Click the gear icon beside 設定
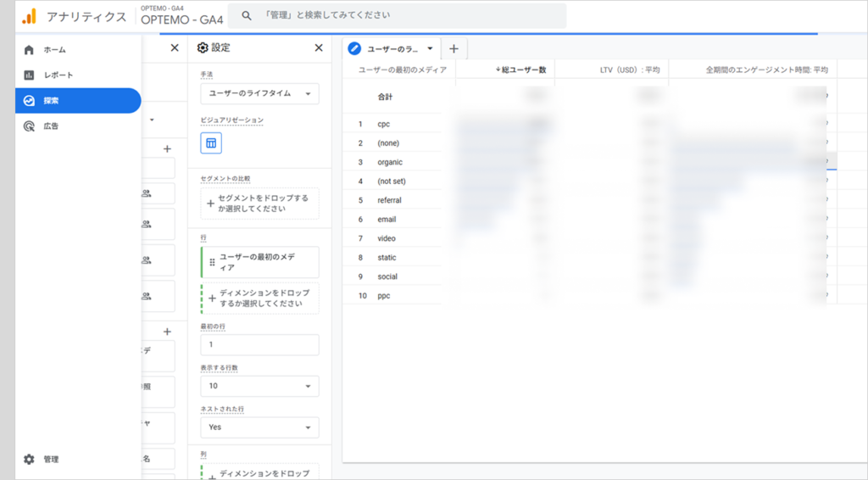 (x=203, y=47)
